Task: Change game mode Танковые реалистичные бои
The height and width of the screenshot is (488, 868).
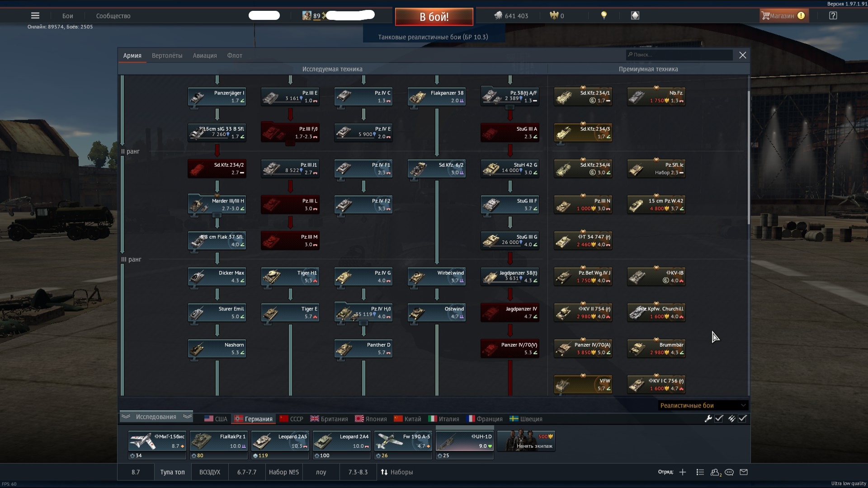Action: click(x=433, y=37)
